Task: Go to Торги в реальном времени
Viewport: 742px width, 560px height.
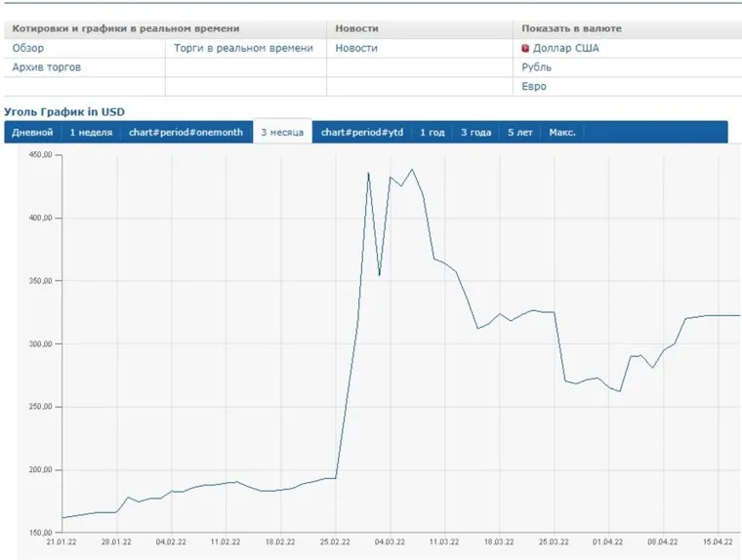Action: point(243,48)
